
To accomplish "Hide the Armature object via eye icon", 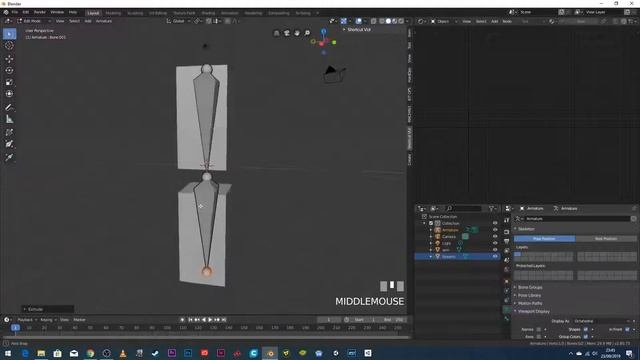I will [495, 230].
